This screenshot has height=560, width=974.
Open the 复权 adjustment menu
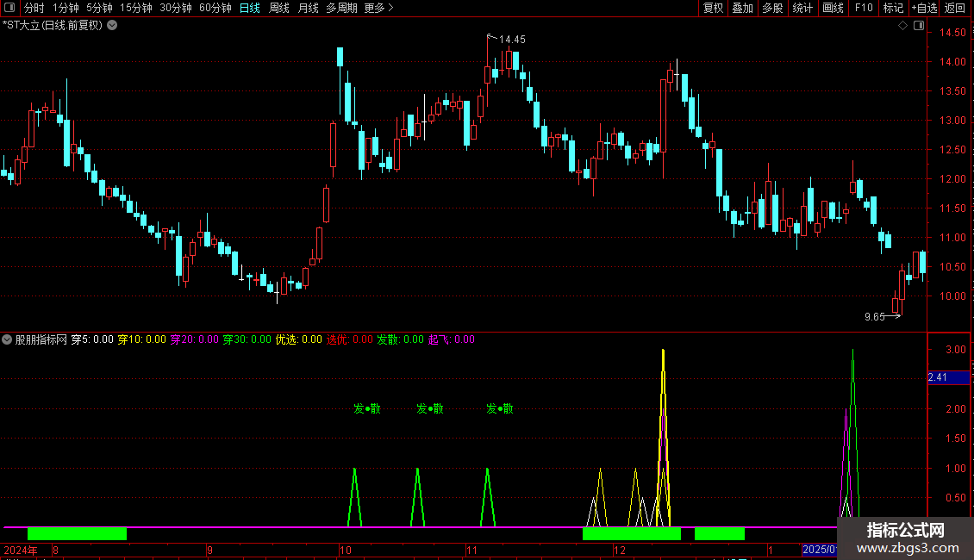[x=713, y=8]
